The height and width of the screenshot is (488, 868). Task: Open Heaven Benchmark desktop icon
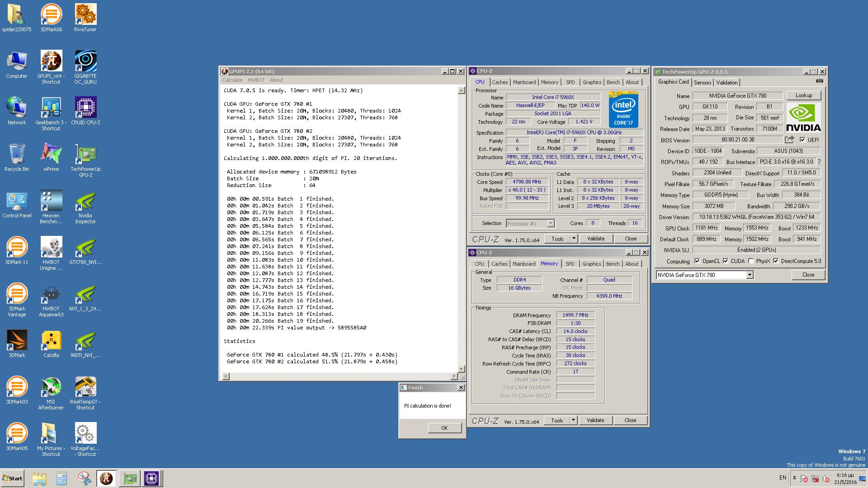(x=51, y=207)
